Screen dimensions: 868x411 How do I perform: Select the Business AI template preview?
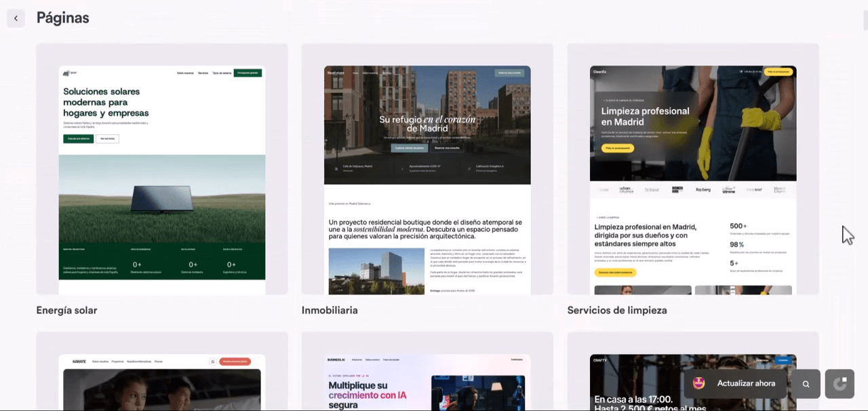click(x=427, y=372)
